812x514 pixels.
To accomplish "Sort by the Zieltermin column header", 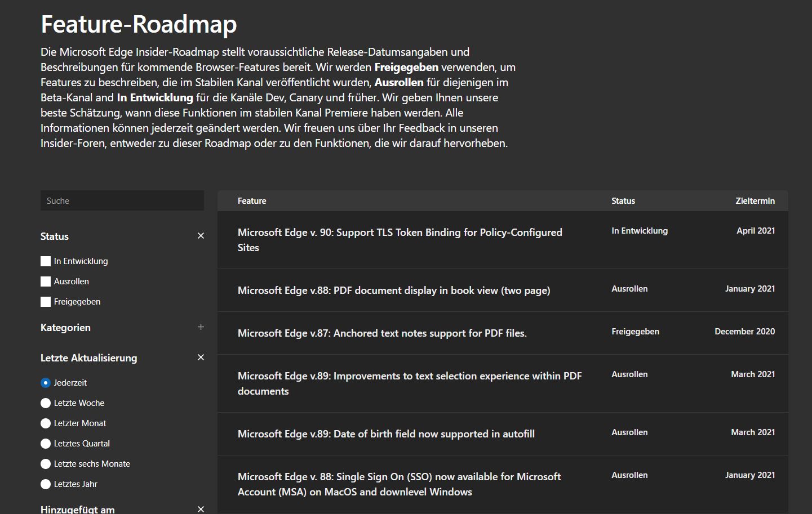I will click(x=755, y=201).
